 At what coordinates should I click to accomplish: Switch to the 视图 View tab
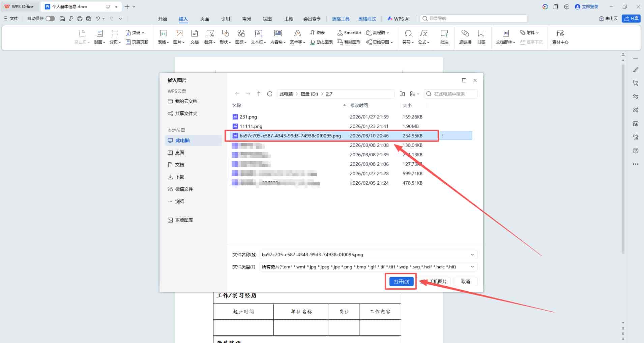(267, 19)
